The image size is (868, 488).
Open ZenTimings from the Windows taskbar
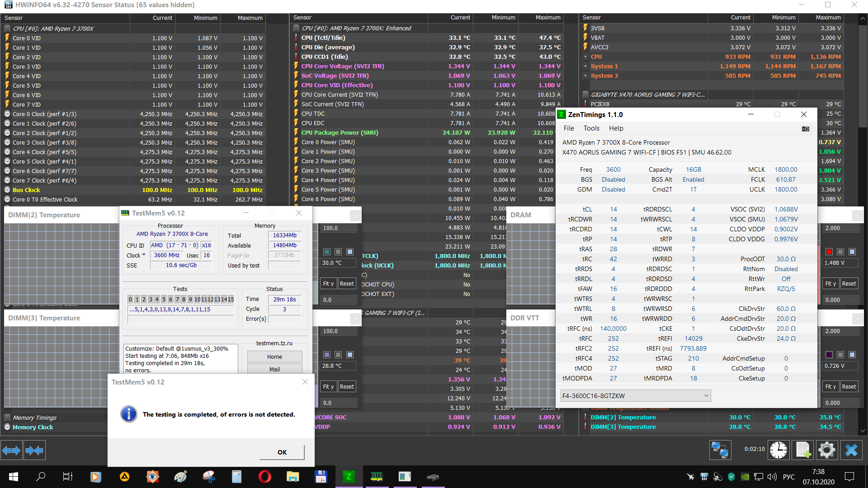click(349, 476)
